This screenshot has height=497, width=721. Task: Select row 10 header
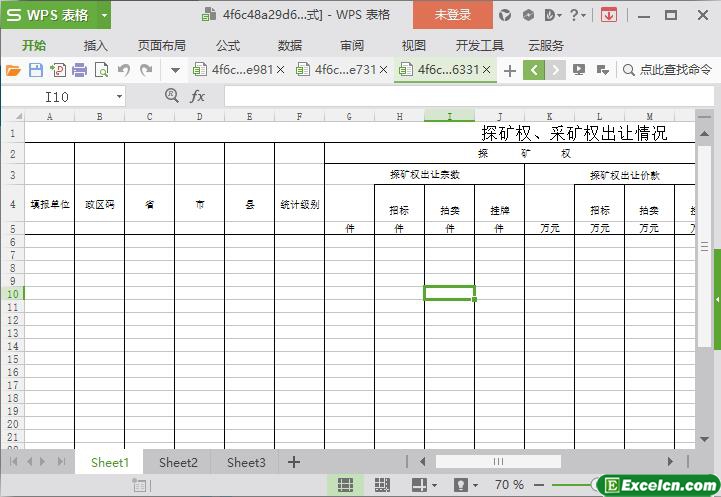coord(13,293)
